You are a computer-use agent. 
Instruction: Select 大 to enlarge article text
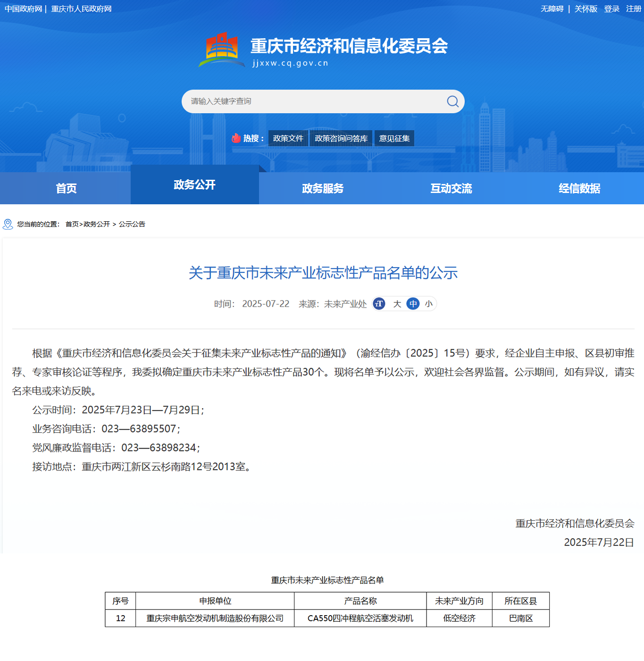tap(397, 304)
